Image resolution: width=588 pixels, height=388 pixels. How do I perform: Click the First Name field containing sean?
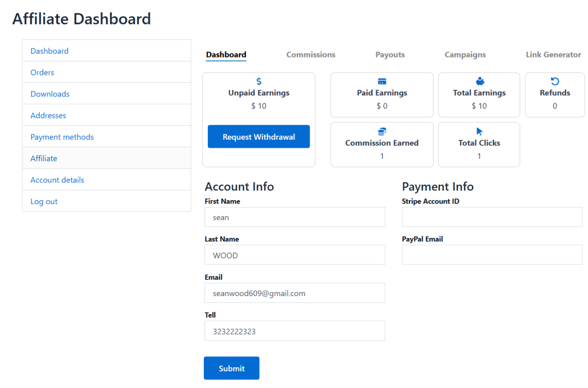point(295,217)
